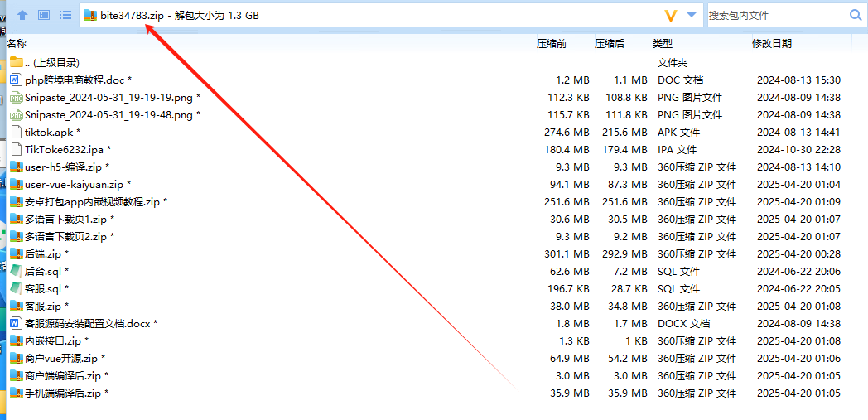Select the file name 商户vue开源.zip
The width and height of the screenshot is (868, 420).
(61, 359)
